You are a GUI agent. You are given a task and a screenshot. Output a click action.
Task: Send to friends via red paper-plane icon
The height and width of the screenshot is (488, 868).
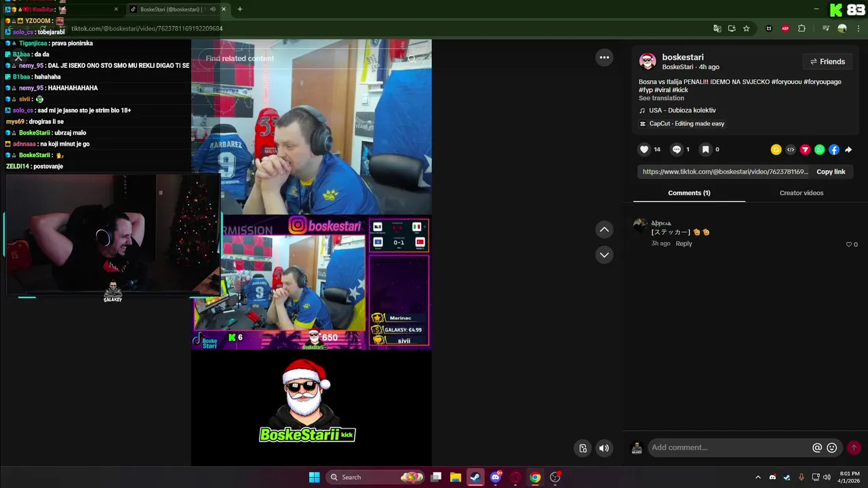pos(805,150)
